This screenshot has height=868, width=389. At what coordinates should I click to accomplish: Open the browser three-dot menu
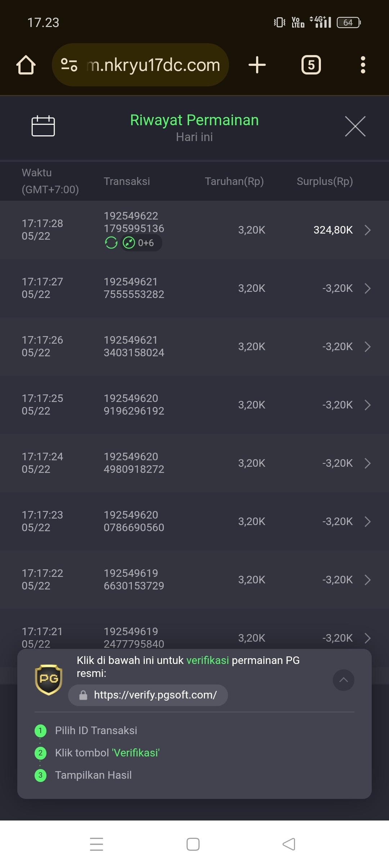pos(363,65)
